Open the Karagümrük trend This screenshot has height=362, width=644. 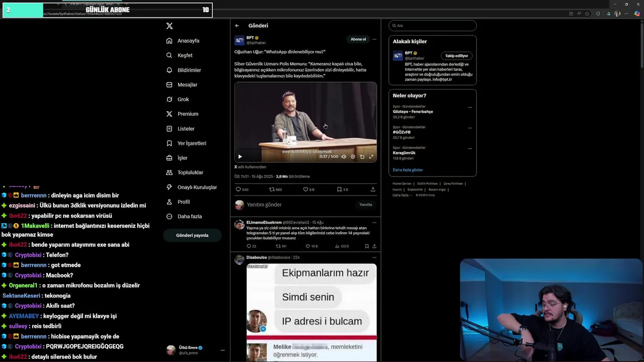click(404, 153)
